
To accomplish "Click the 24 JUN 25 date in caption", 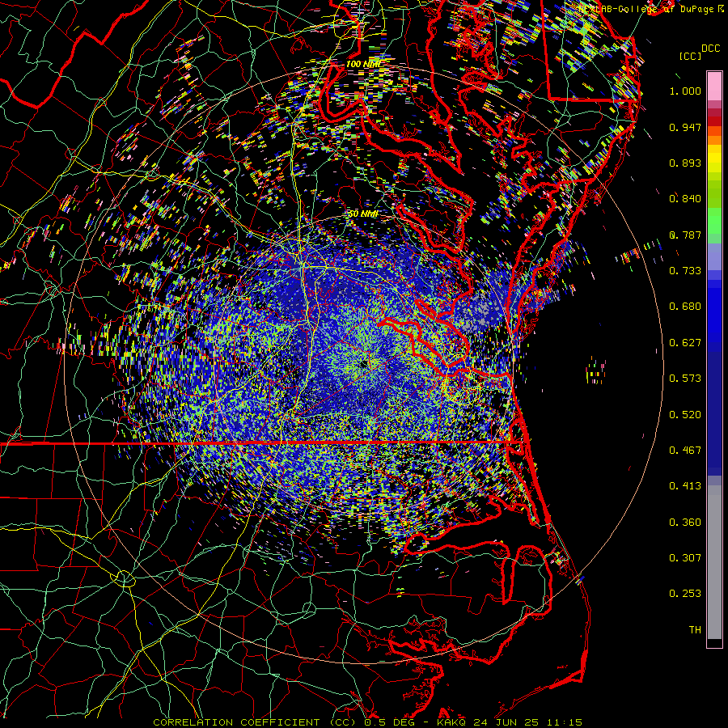I will tap(506, 722).
